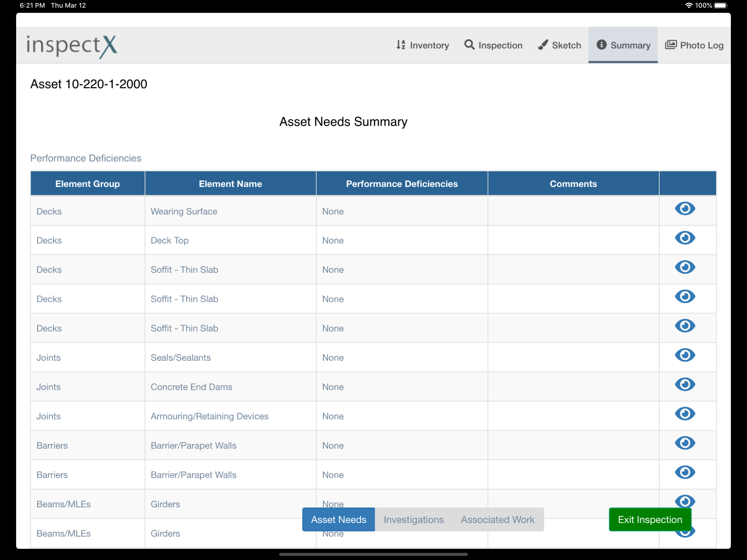Click the Comments column header
The image size is (747, 560).
click(573, 183)
